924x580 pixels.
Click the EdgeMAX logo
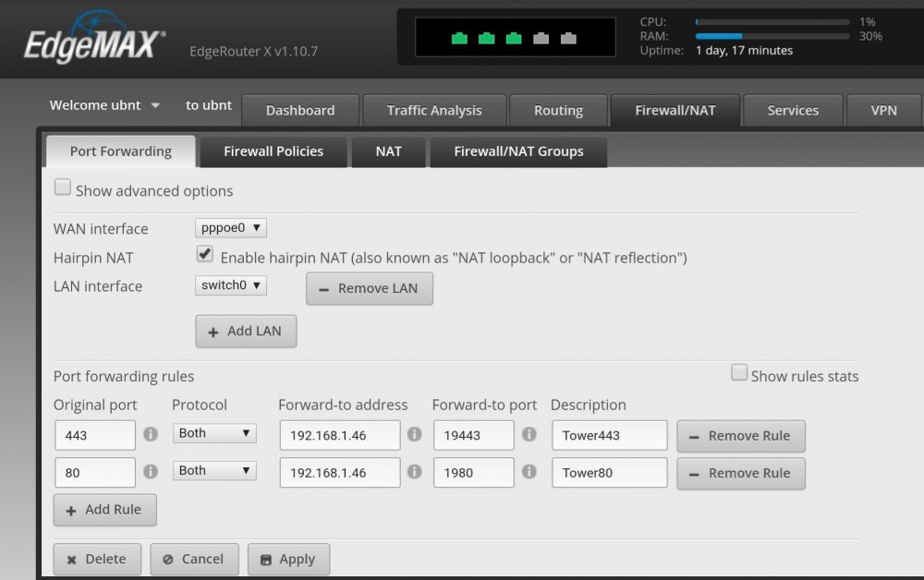tap(94, 38)
